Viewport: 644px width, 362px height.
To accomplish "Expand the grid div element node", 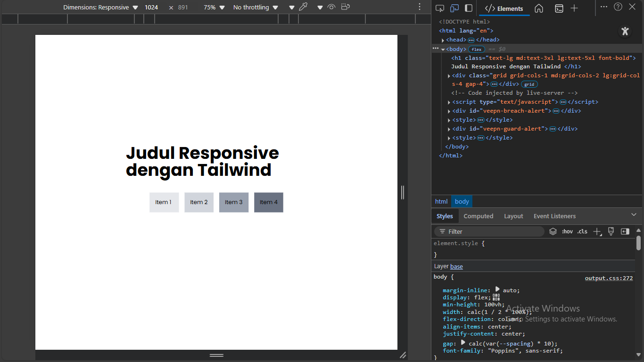I will pyautogui.click(x=449, y=76).
